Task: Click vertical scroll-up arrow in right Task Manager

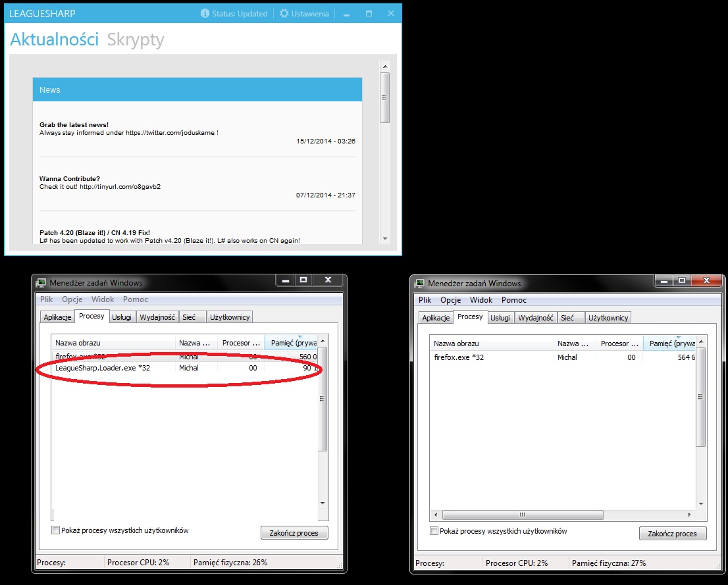Action: pyautogui.click(x=701, y=342)
